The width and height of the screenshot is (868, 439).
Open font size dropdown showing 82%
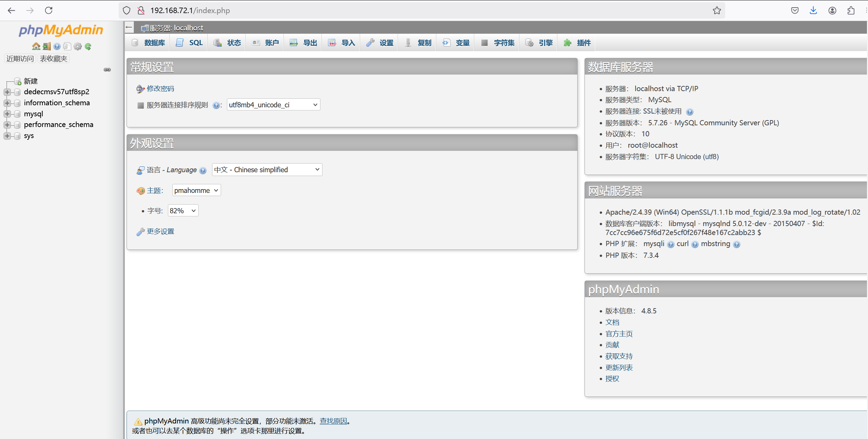pos(183,211)
